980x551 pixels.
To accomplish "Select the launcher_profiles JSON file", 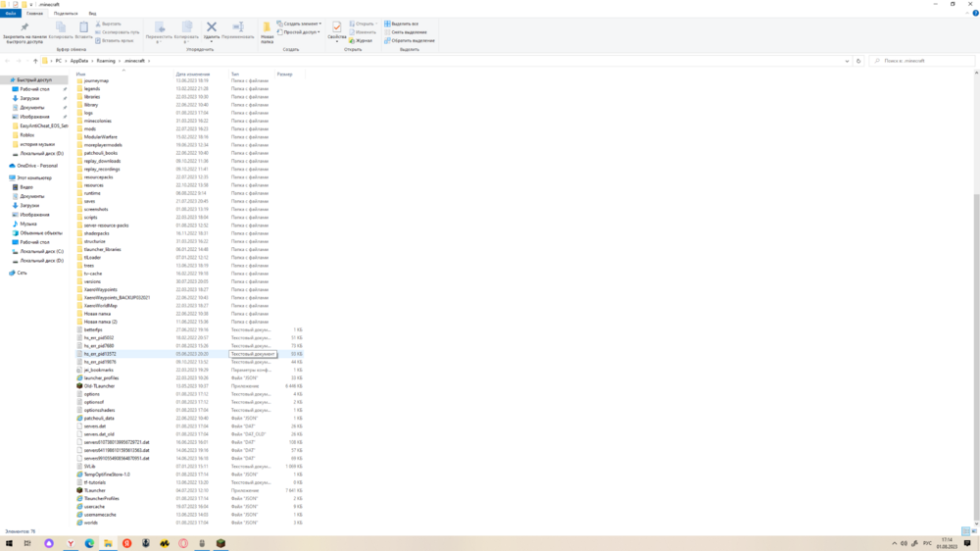I will 101,377.
